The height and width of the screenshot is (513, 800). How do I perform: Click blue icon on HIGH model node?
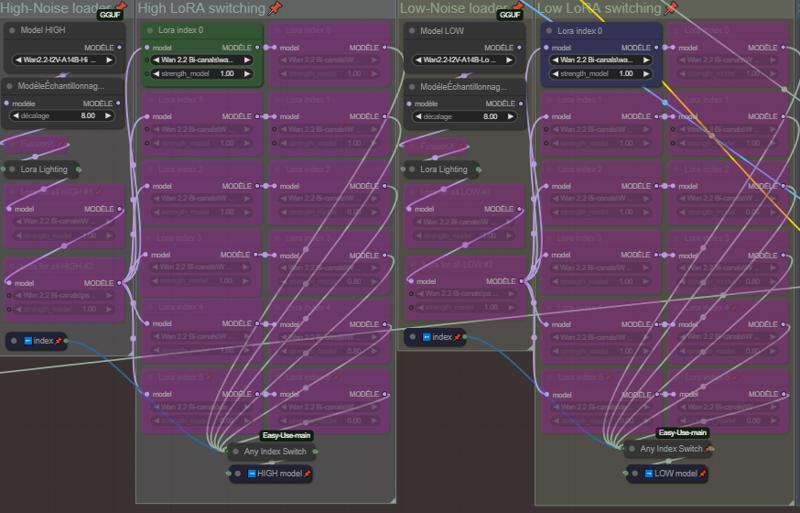click(x=252, y=474)
